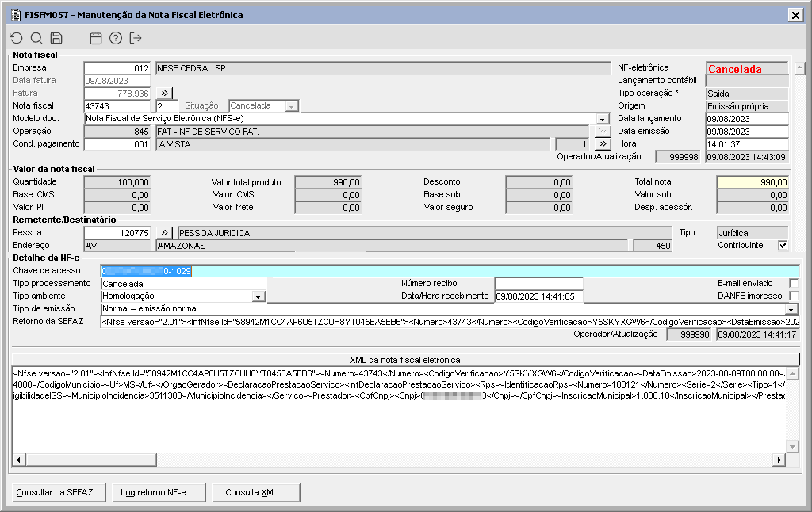Click the Operação lookup button
Screen dimensions: 812x512
[x=603, y=132]
